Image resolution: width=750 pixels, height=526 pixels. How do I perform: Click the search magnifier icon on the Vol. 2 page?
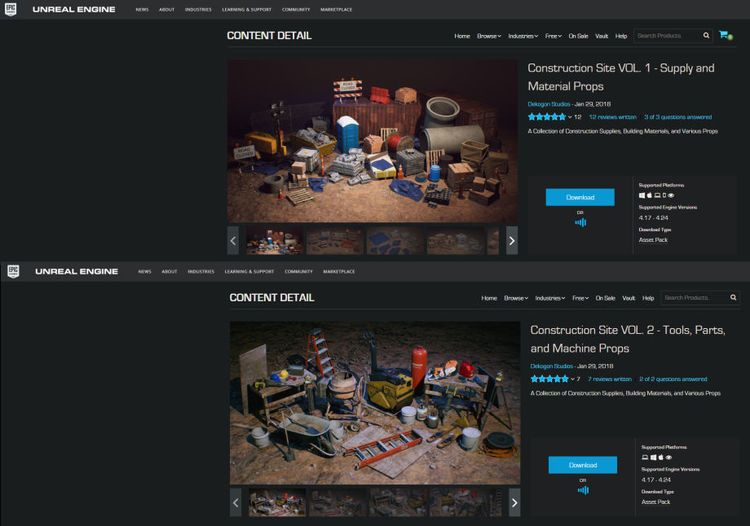(733, 297)
